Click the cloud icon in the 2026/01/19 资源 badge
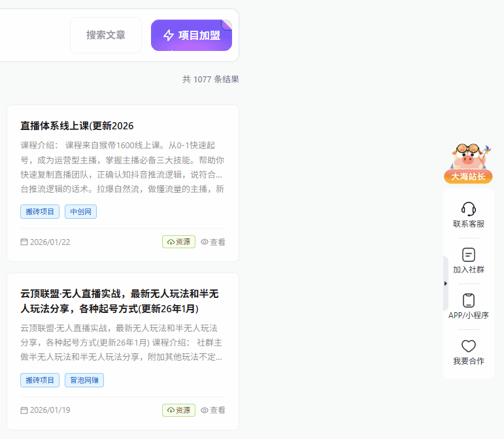The image size is (504, 439). coord(171,410)
